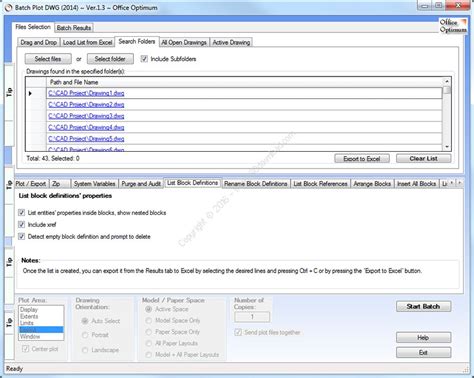Expand the Tip side panel beside Notes
Image resolution: width=474 pixels, height=378 pixels.
click(9, 262)
